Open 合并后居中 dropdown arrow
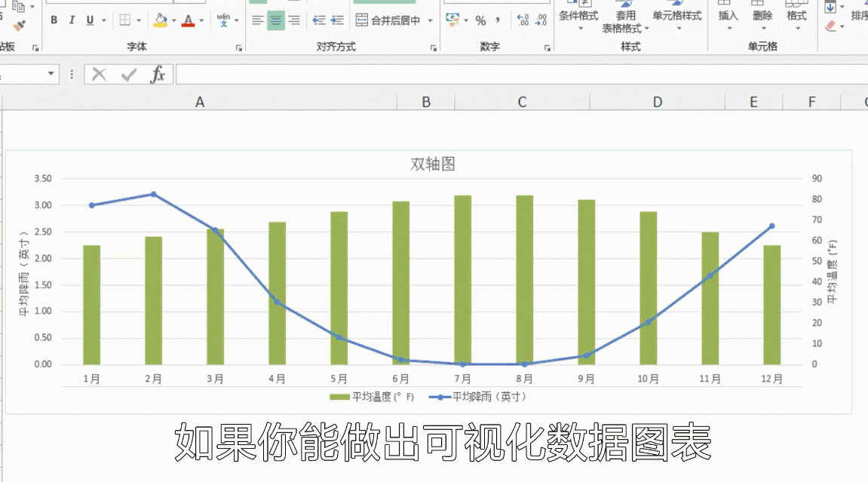This screenshot has width=868, height=482. 430,20
